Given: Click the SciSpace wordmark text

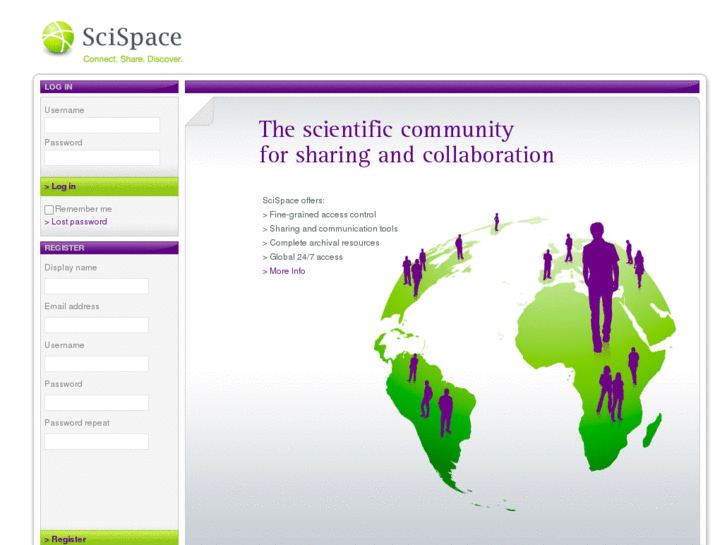Looking at the screenshot, I should (x=132, y=37).
